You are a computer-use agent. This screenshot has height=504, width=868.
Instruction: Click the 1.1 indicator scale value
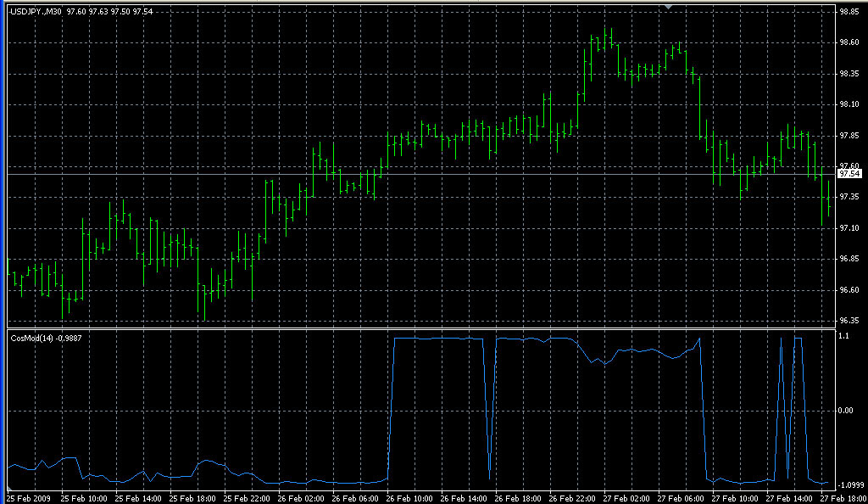[x=843, y=336]
